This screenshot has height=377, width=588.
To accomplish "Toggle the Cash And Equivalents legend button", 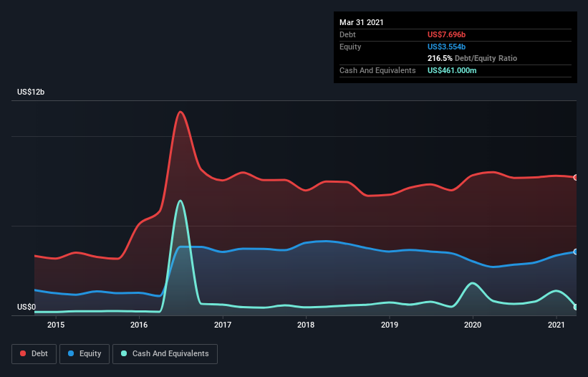I will 165,354.
